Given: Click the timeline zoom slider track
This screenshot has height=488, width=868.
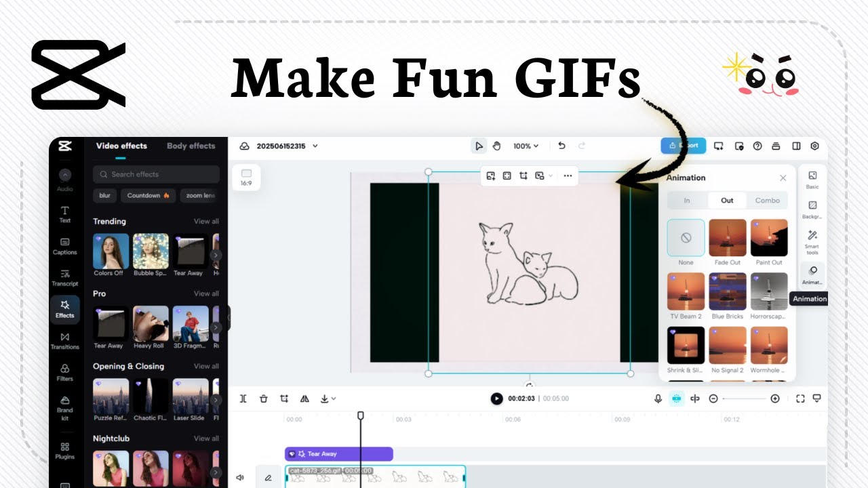Looking at the screenshot, I should point(745,399).
